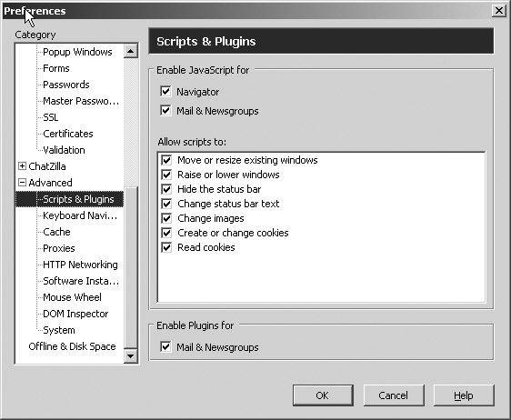Image resolution: width=511 pixels, height=420 pixels.
Task: Toggle Mail & Newsgroups JavaScript checkbox
Action: (x=165, y=111)
